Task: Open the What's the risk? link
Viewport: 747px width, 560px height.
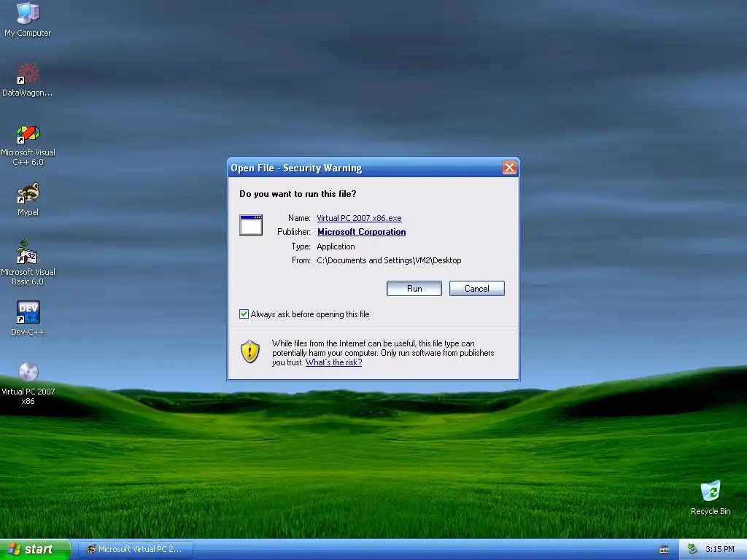Action: click(333, 362)
